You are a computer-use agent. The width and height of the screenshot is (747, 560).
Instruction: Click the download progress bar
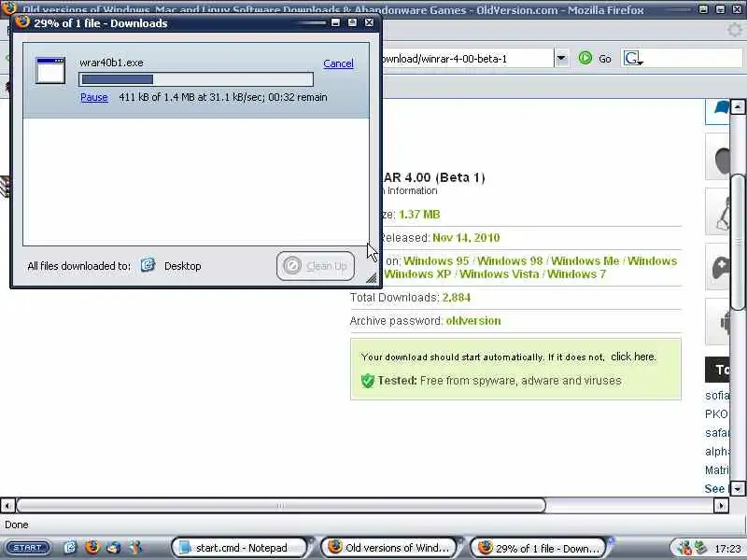pyautogui.click(x=196, y=79)
